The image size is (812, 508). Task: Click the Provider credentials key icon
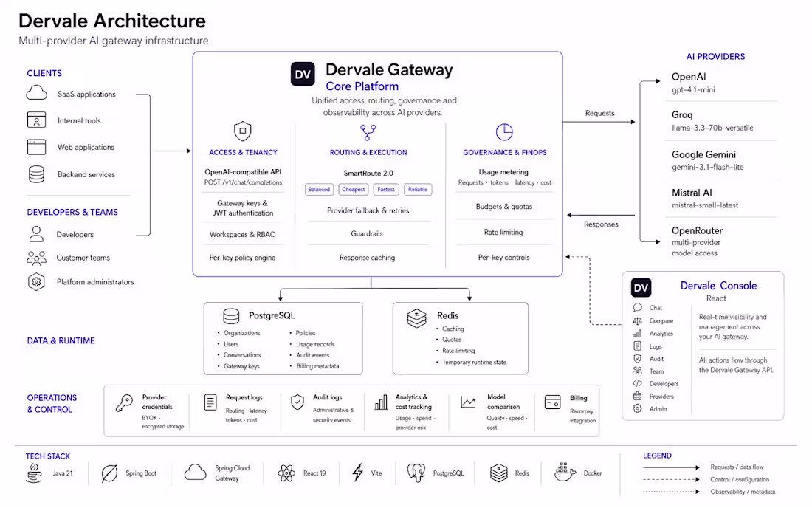click(x=124, y=403)
